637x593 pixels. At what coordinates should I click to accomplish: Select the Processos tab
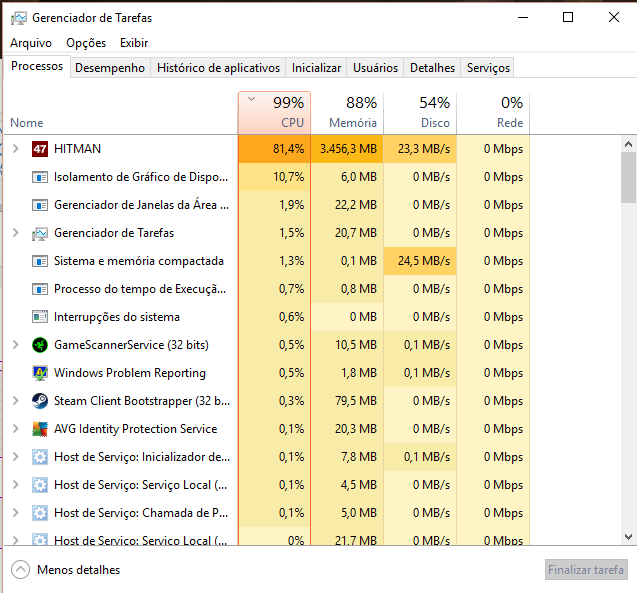(x=37, y=66)
